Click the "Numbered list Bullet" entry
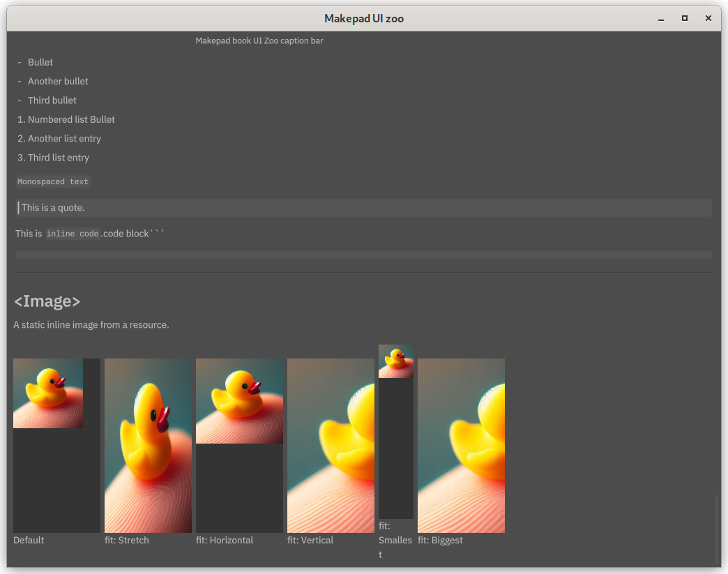This screenshot has width=728, height=574. coord(70,119)
